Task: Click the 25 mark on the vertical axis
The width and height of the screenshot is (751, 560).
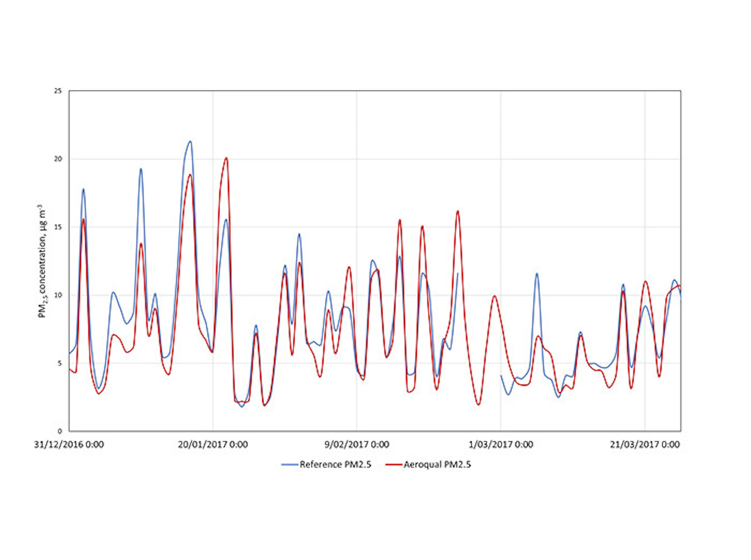Action: pyautogui.click(x=58, y=91)
